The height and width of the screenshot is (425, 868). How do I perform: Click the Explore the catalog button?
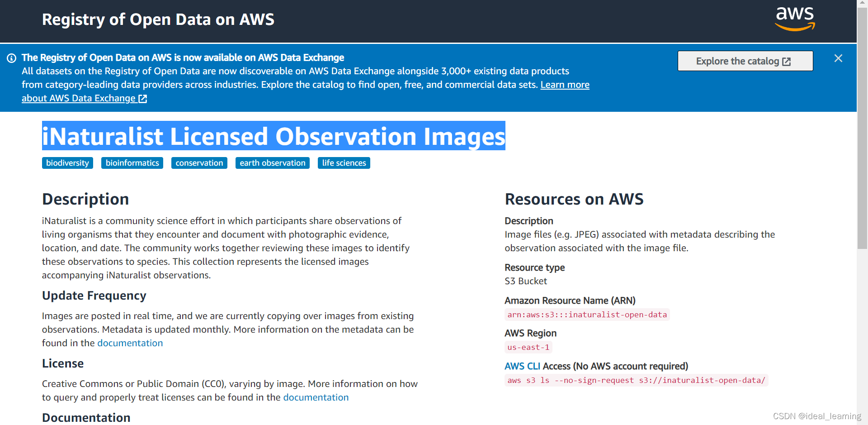point(745,61)
